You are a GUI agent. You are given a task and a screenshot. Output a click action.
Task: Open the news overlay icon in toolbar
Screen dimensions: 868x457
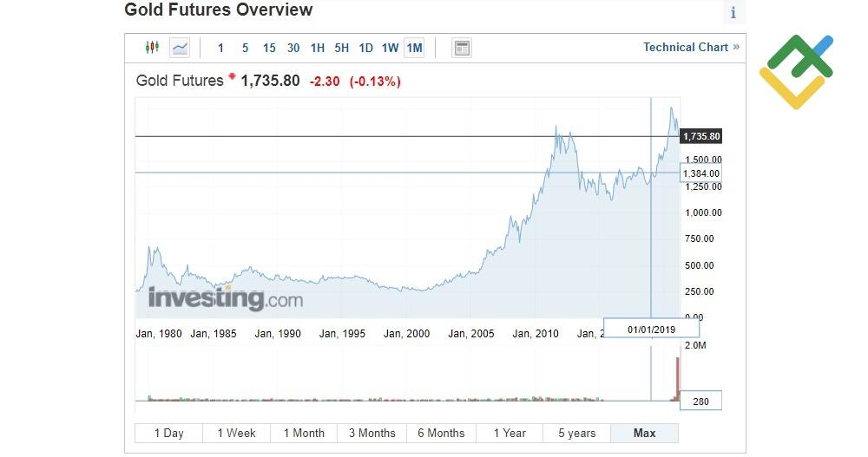(x=462, y=48)
